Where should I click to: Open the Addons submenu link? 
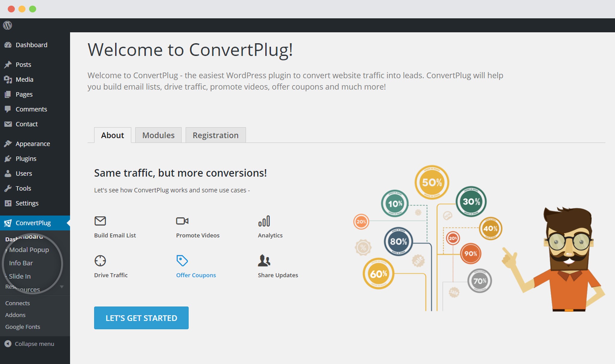coord(15,315)
